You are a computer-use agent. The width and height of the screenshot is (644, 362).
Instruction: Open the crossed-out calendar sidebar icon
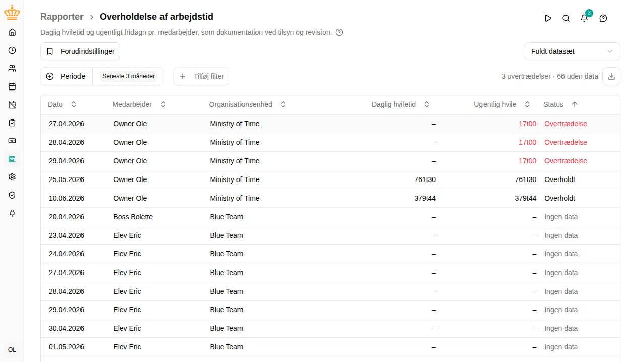click(x=12, y=105)
